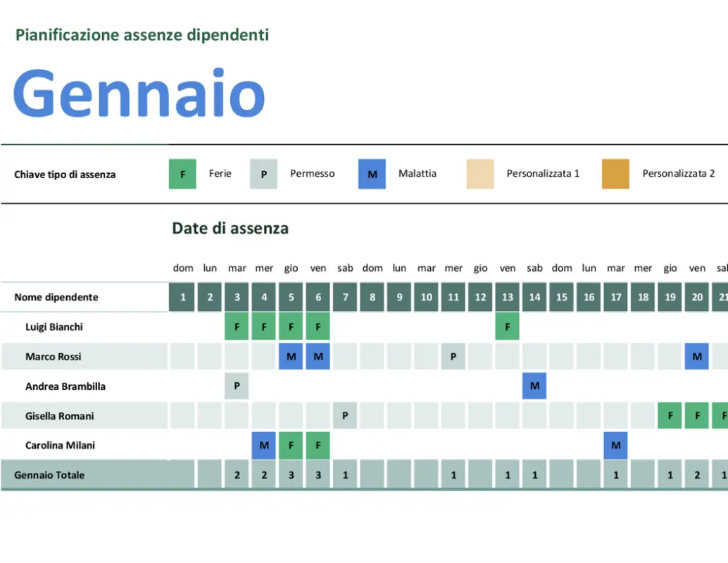This screenshot has width=728, height=563.
Task: Click day 10 header cell
Action: 426,297
